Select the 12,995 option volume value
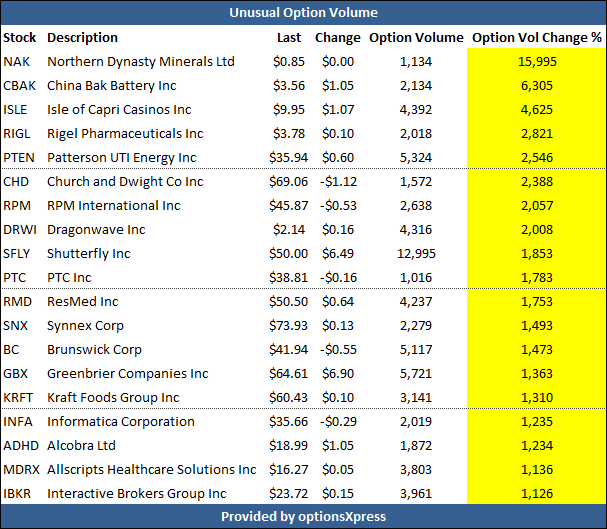The width and height of the screenshot is (607, 529). 416,253
